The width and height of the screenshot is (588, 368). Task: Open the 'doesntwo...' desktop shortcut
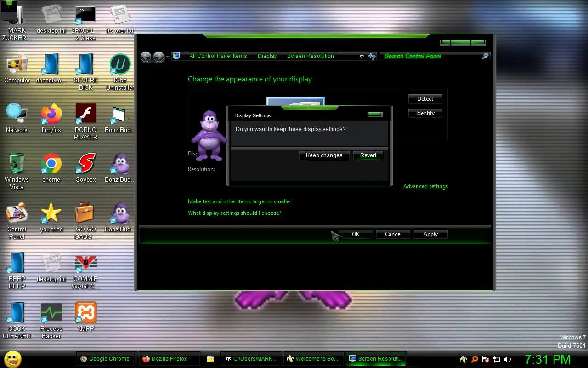[x=51, y=69]
